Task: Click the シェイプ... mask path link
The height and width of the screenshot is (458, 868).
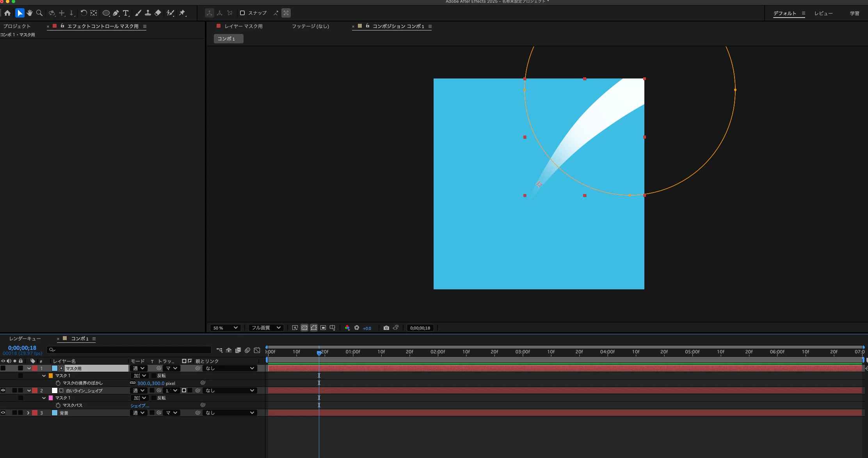Action: click(140, 406)
